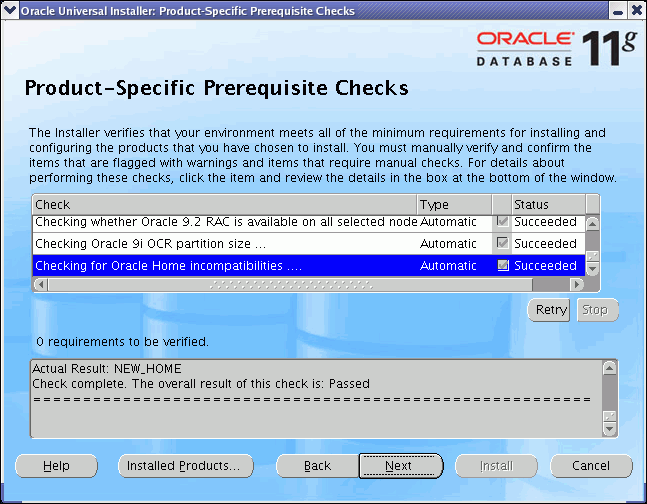
Task: Sort by the Status column header
Action: click(x=547, y=204)
